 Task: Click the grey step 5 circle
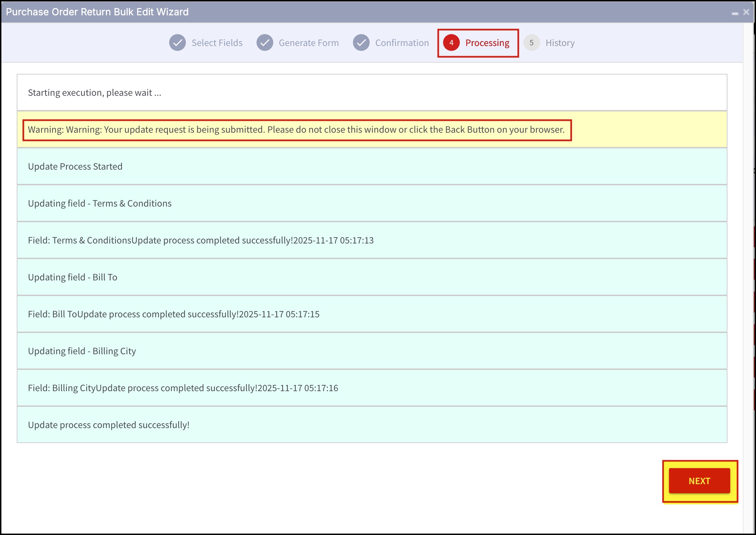pos(531,43)
